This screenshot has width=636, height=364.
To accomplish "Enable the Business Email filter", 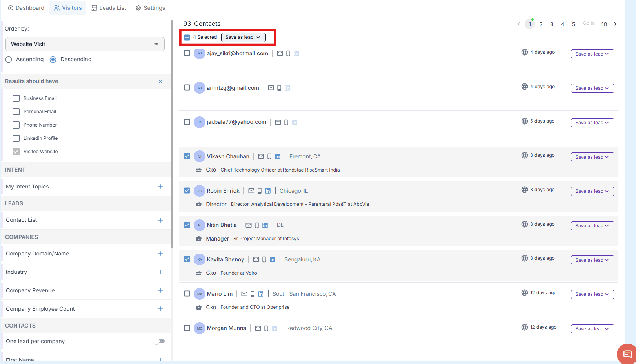I will pyautogui.click(x=16, y=98).
